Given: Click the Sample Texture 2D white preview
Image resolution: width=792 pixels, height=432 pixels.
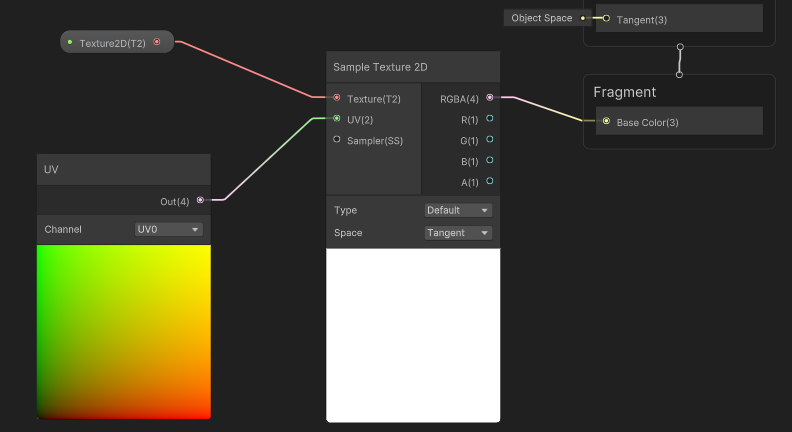Looking at the screenshot, I should pyautogui.click(x=413, y=335).
